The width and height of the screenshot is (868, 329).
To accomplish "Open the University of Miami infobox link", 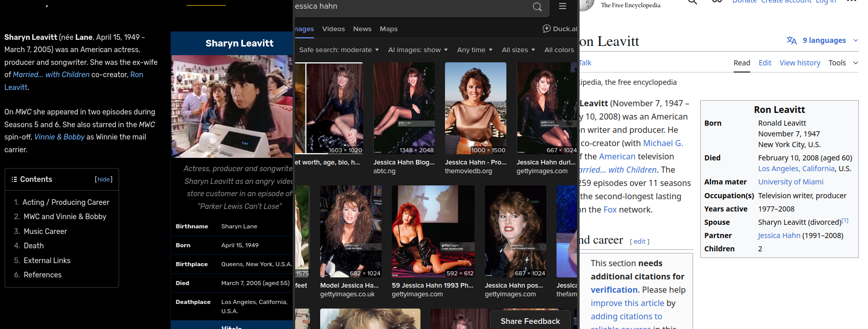I will click(x=791, y=182).
